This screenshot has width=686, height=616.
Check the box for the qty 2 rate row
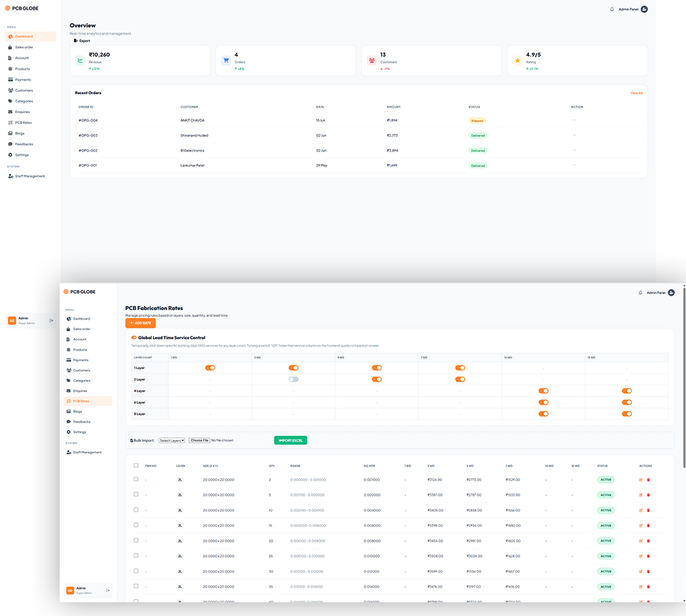coord(136,479)
